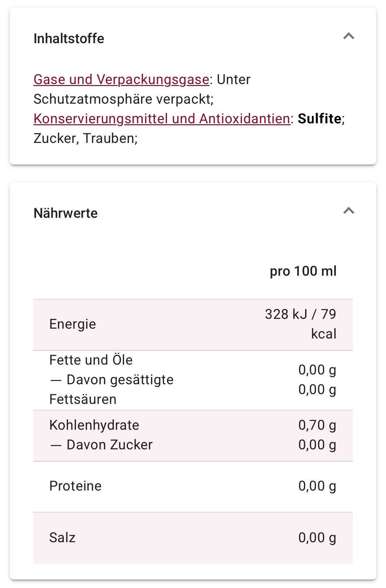Screen dimensions: 386x588
Task: Click the Proteine row label
Action: 75,486
